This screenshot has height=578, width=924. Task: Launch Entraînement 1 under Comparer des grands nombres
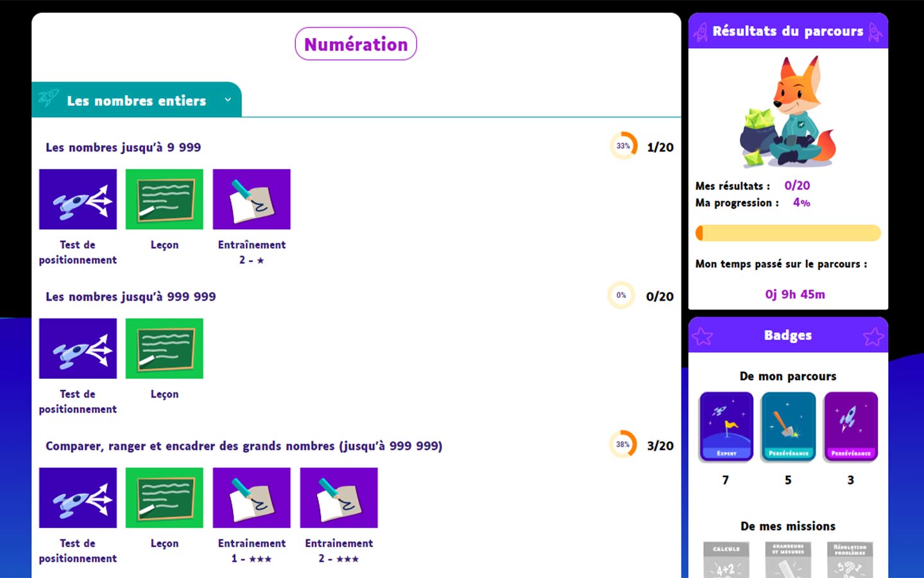[x=252, y=498]
